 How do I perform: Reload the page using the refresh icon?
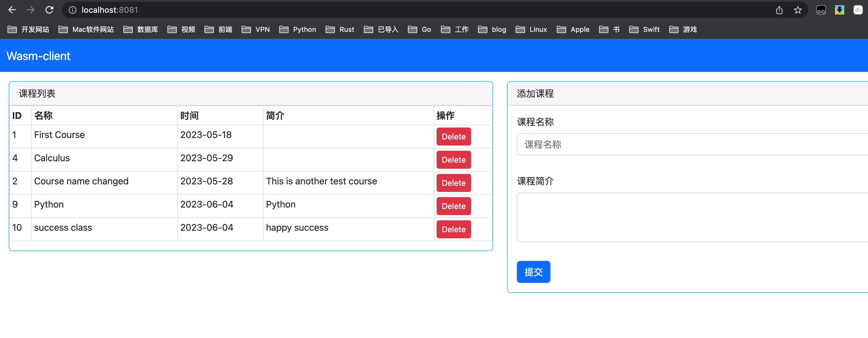coord(50,10)
